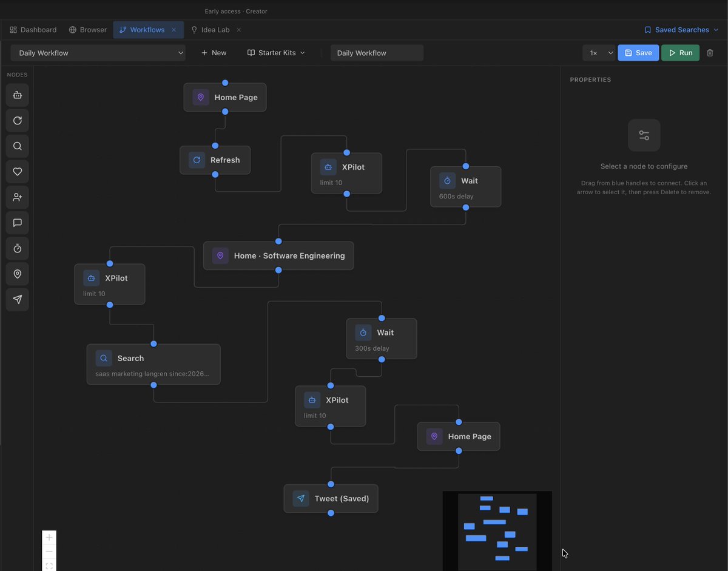Click the timer icon on 300s Wait node
The height and width of the screenshot is (571, 728).
click(363, 333)
